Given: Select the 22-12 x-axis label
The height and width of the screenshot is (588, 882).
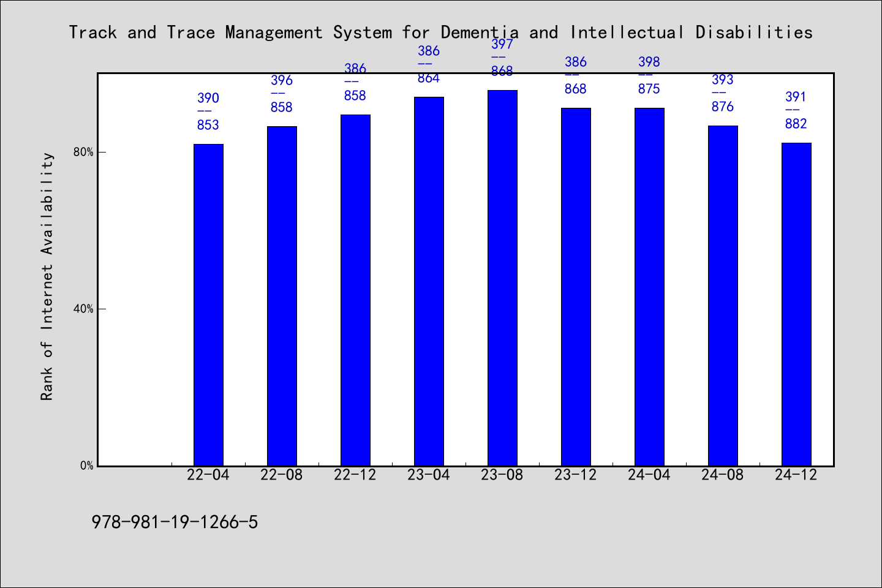Looking at the screenshot, I should (355, 475).
